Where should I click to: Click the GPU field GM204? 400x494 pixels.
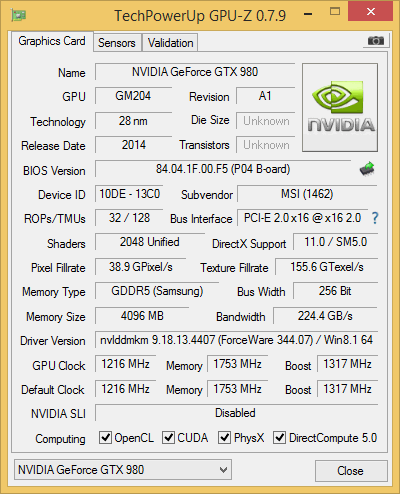pyautogui.click(x=133, y=96)
